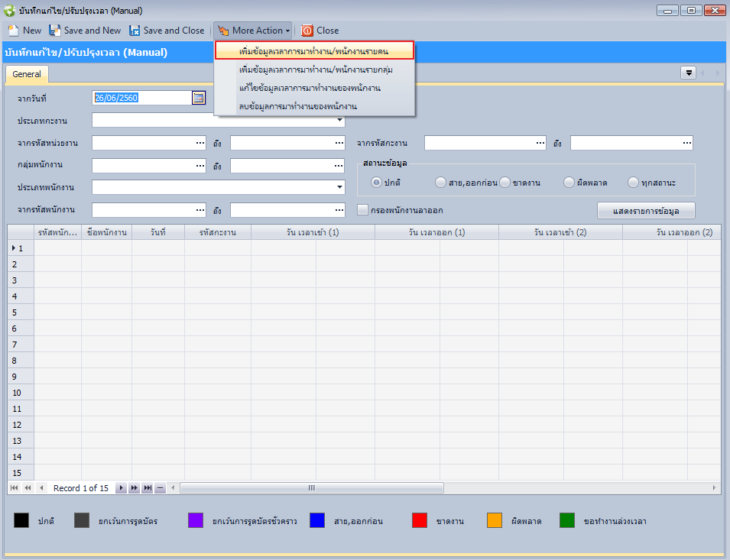Click the Save and Close icon
Screen dimensions: 730x560
pyautogui.click(x=135, y=31)
